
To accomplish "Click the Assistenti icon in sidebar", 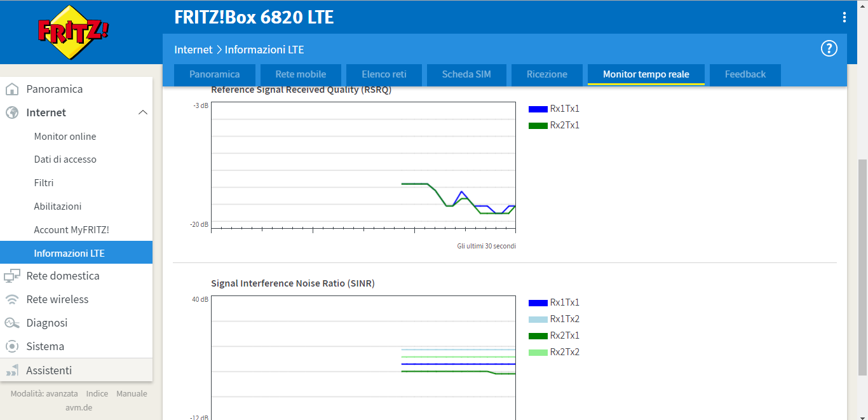I will tap(11, 370).
